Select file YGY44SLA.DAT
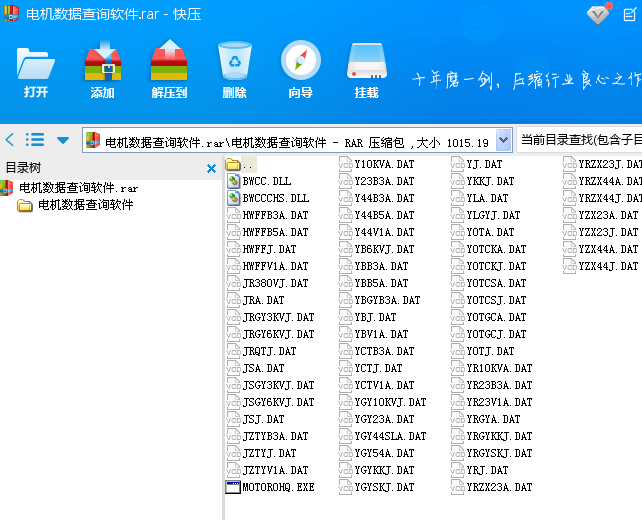This screenshot has height=520, width=642. [x=382, y=436]
